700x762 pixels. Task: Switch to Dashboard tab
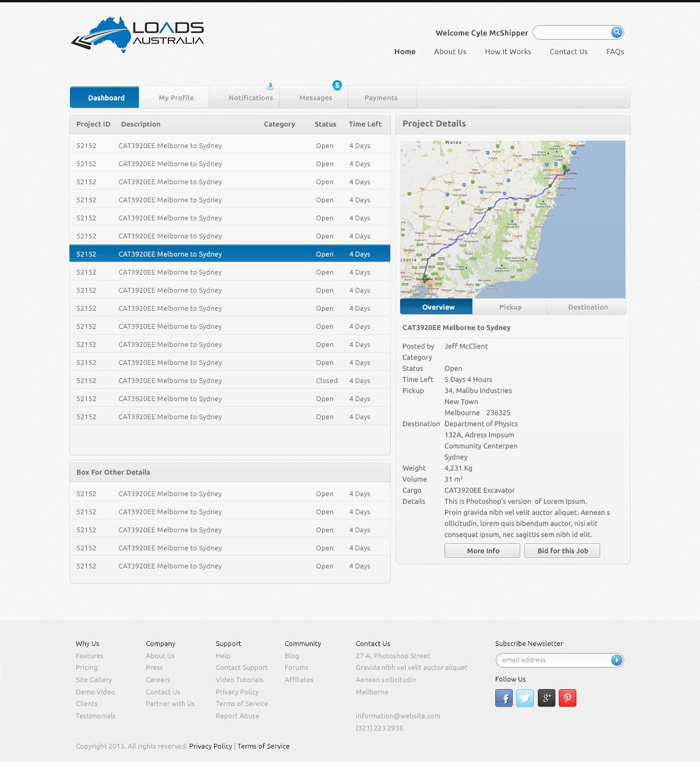(104, 97)
